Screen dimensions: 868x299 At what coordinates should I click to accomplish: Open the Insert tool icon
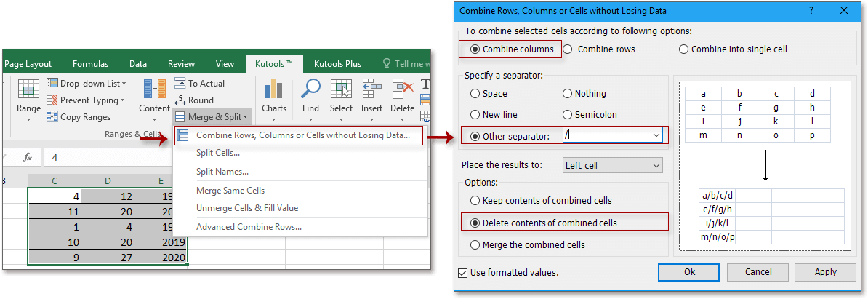[x=371, y=89]
